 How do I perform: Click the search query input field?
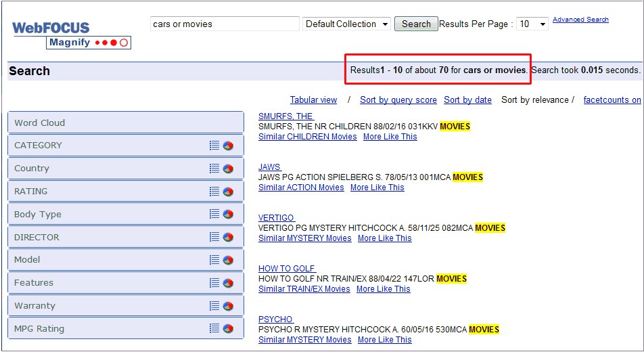[x=224, y=24]
